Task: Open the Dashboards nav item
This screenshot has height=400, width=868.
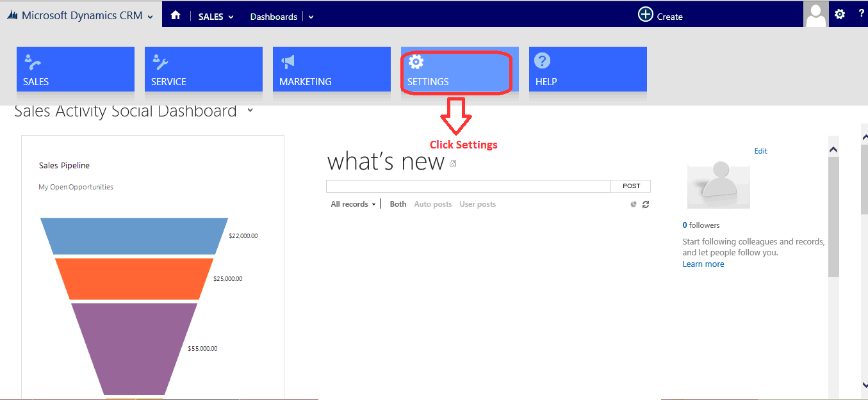Action: pos(274,17)
